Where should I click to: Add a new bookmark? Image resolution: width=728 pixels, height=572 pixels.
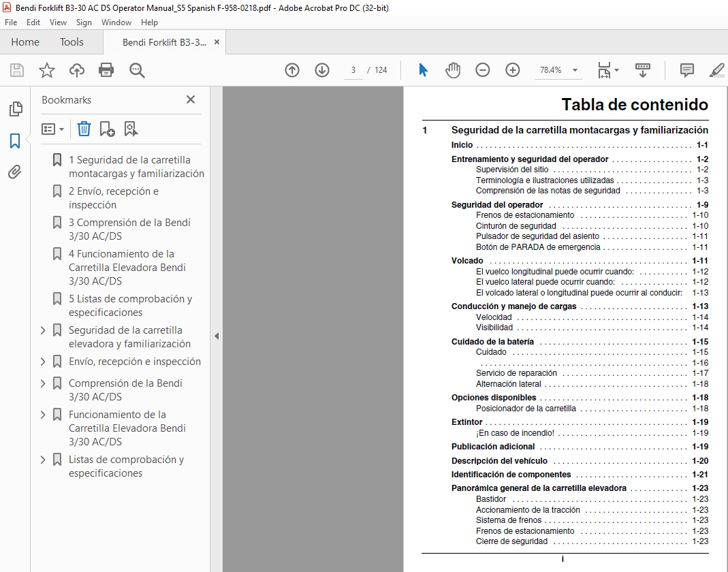tap(107, 129)
